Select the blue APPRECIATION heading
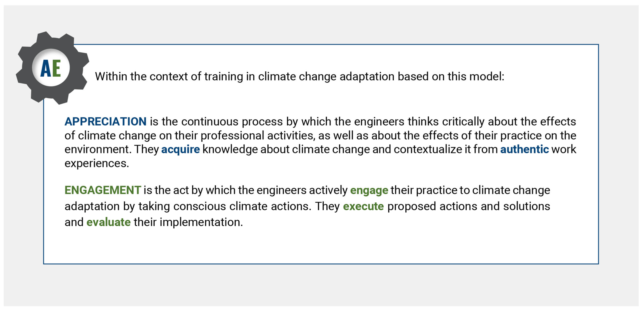644x312 pixels. pos(105,122)
